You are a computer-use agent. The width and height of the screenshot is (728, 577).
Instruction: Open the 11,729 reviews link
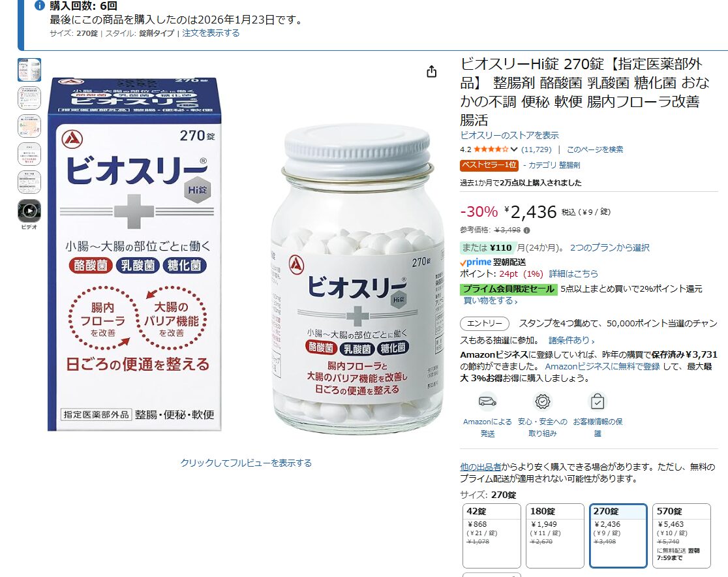(x=536, y=149)
